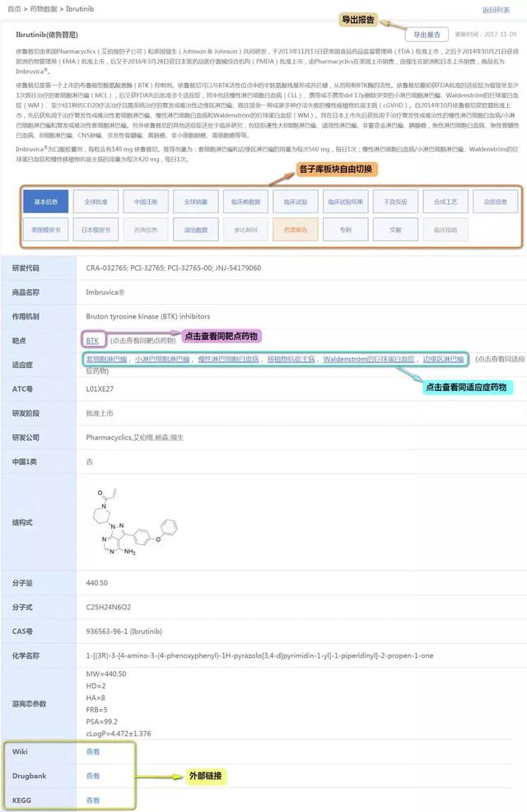This screenshot has width=527, height=812.
Task: Switch to the 全球销量 tab
Action: (196, 202)
